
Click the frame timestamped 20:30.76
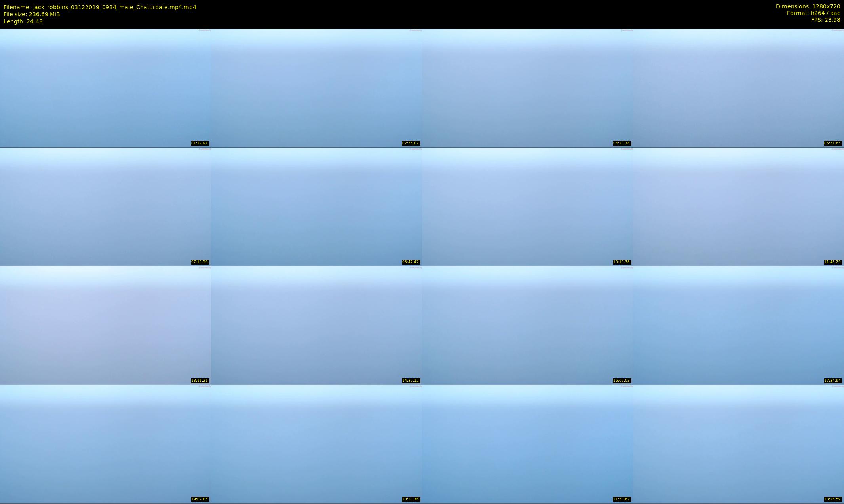pyautogui.click(x=316, y=444)
